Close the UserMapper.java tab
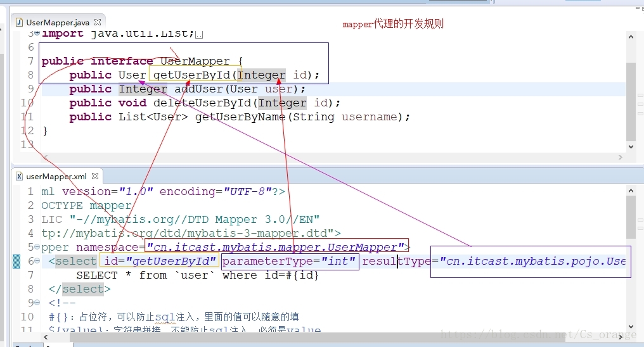644x347 pixels. 98,22
